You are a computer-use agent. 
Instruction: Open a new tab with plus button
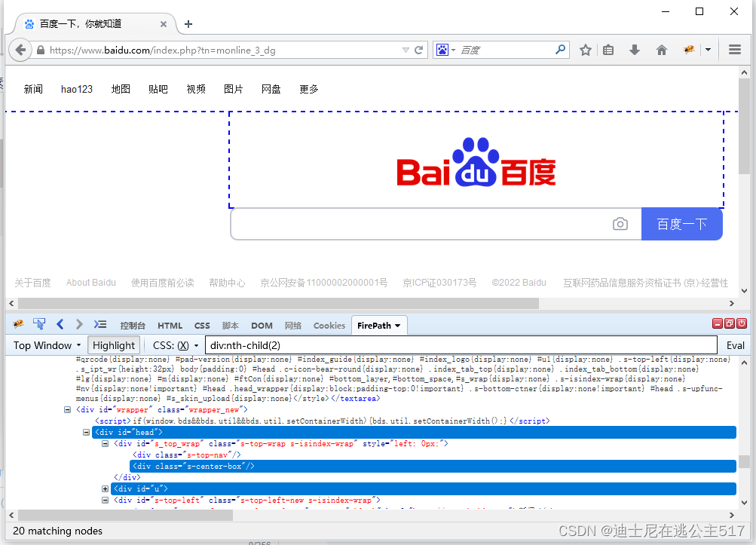pyautogui.click(x=188, y=24)
